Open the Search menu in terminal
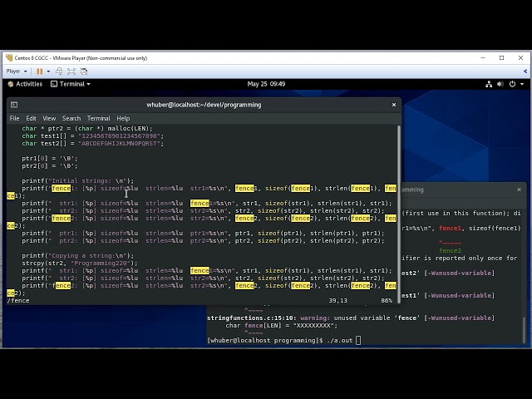 (71, 118)
